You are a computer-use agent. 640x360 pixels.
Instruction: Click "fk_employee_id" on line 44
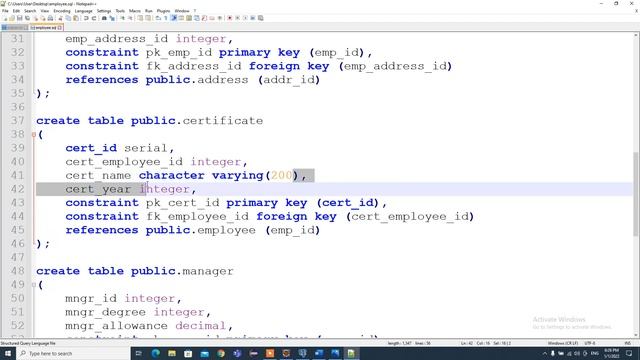198,216
